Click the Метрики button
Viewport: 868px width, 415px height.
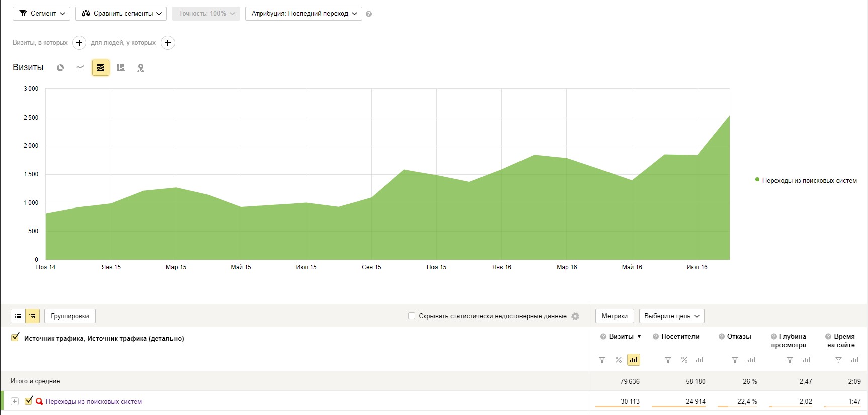tap(615, 316)
